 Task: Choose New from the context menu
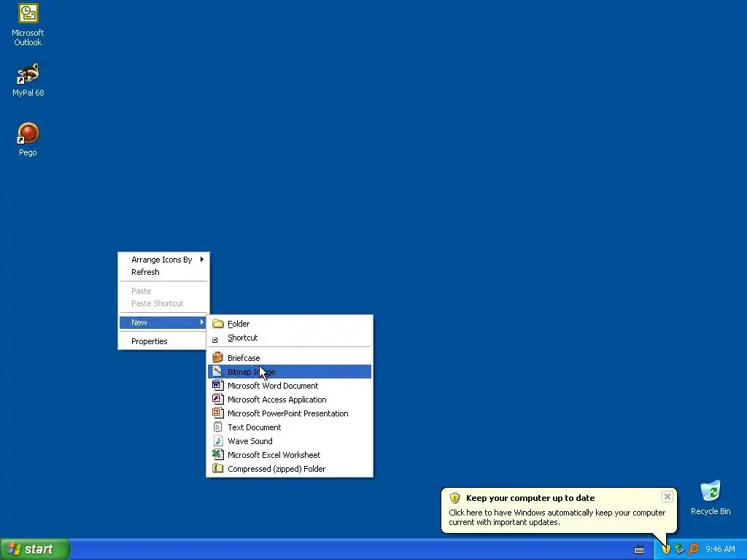[163, 322]
